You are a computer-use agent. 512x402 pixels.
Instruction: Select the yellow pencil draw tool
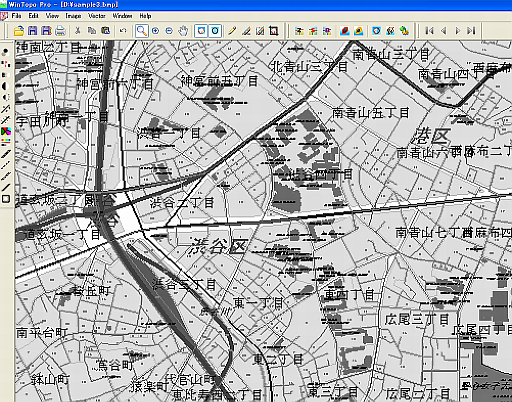(x=232, y=31)
